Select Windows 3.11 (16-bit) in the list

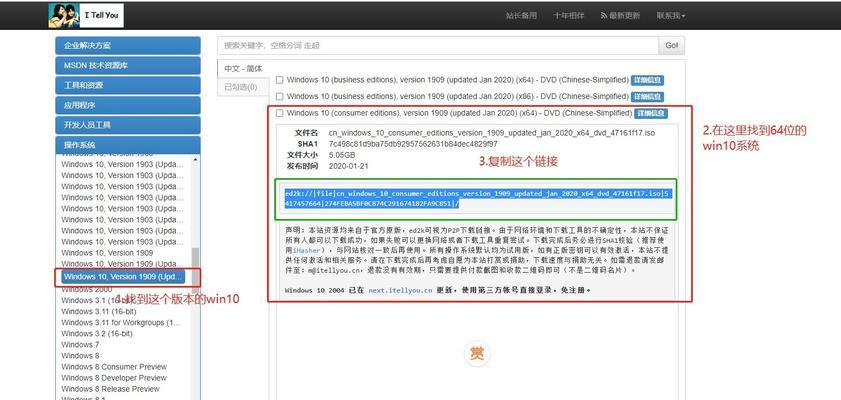pos(99,311)
